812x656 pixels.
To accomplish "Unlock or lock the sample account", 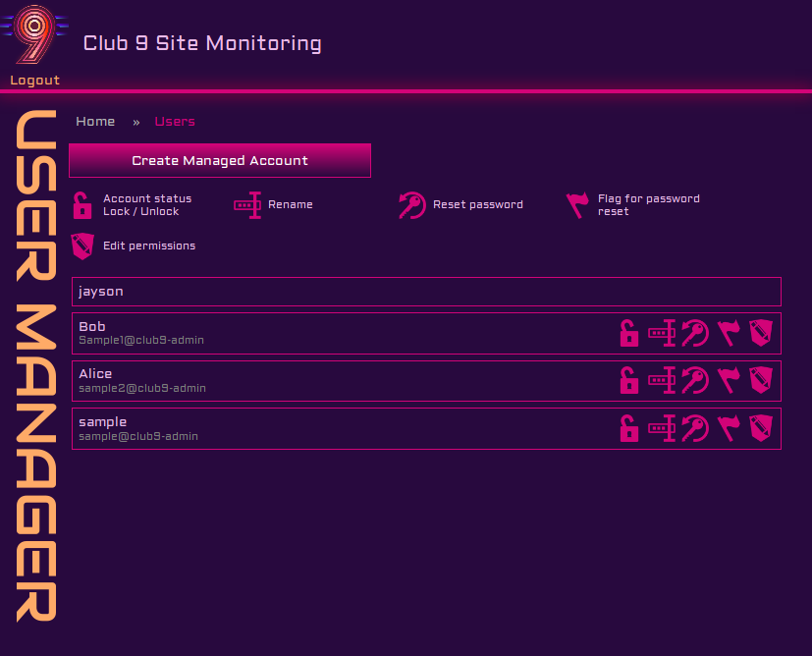I will [x=629, y=429].
